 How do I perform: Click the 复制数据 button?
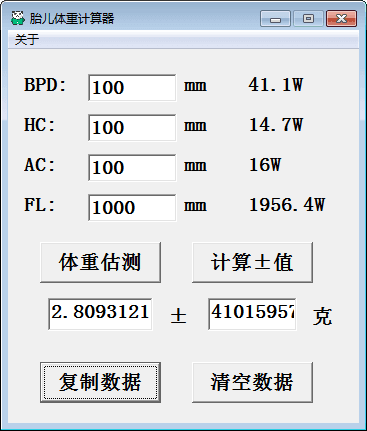point(100,382)
